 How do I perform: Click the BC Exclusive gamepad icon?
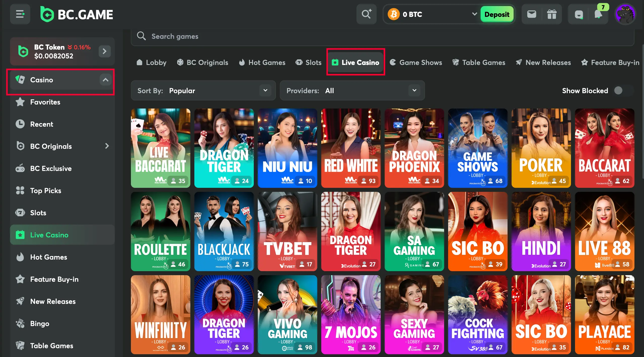click(20, 168)
